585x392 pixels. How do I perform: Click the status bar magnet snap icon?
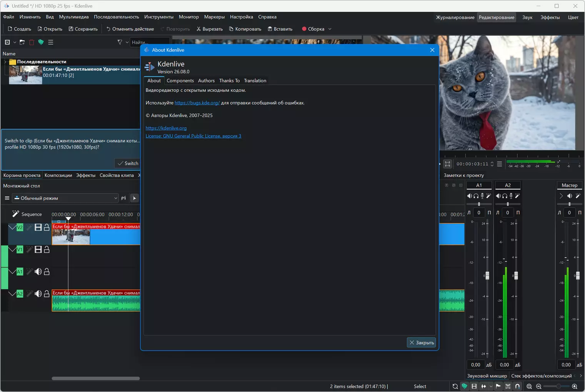[x=517, y=386]
